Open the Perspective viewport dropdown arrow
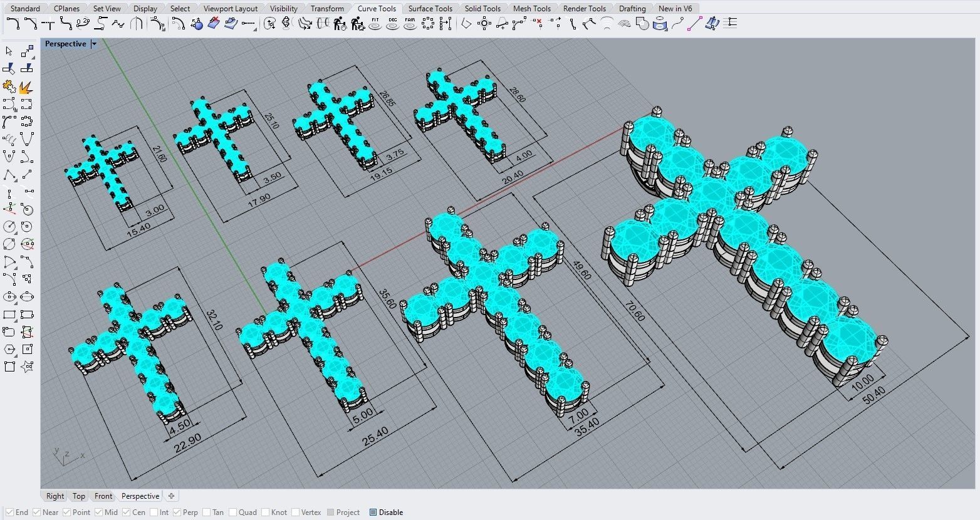Image resolution: width=980 pixels, height=520 pixels. pyautogui.click(x=94, y=44)
